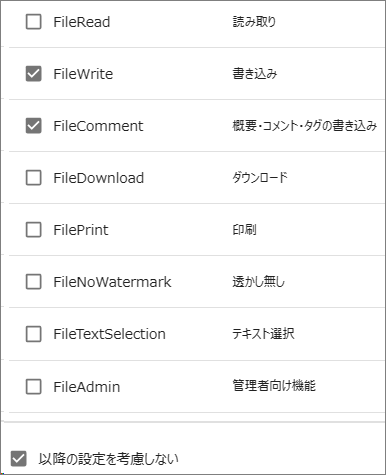Uncheck the FileComment permission checkbox
Viewport: 386px width, 475px height.
[x=34, y=126]
